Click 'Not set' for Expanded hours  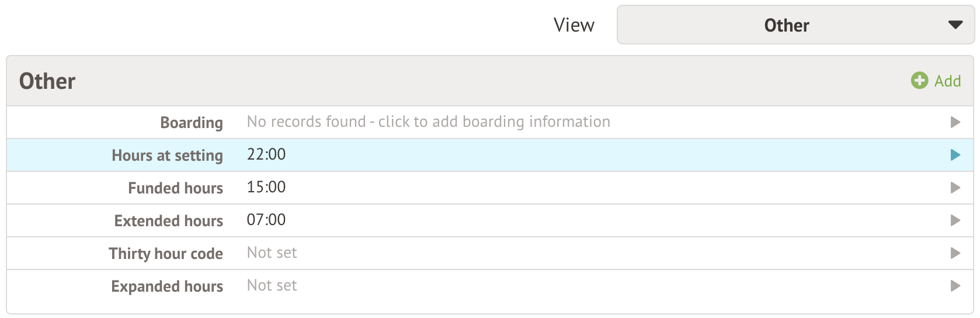coord(272,285)
